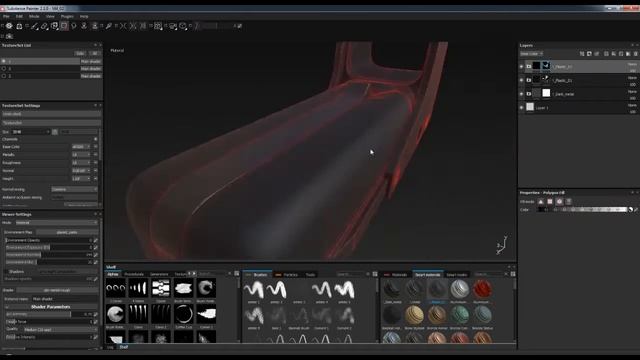This screenshot has height=360, width=640.
Task: Toggle grid view in Alphas shelf
Action: [237, 274]
